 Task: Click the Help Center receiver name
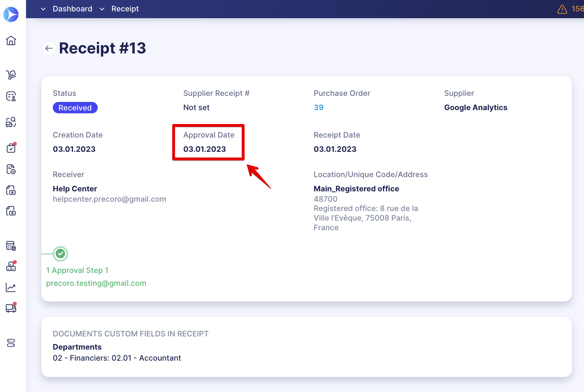tap(75, 189)
